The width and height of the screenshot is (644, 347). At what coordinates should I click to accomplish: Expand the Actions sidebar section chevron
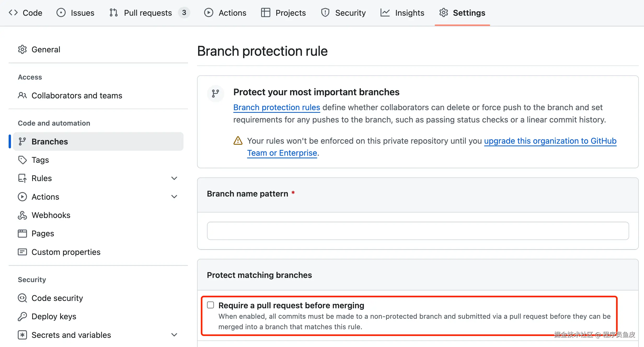point(174,197)
